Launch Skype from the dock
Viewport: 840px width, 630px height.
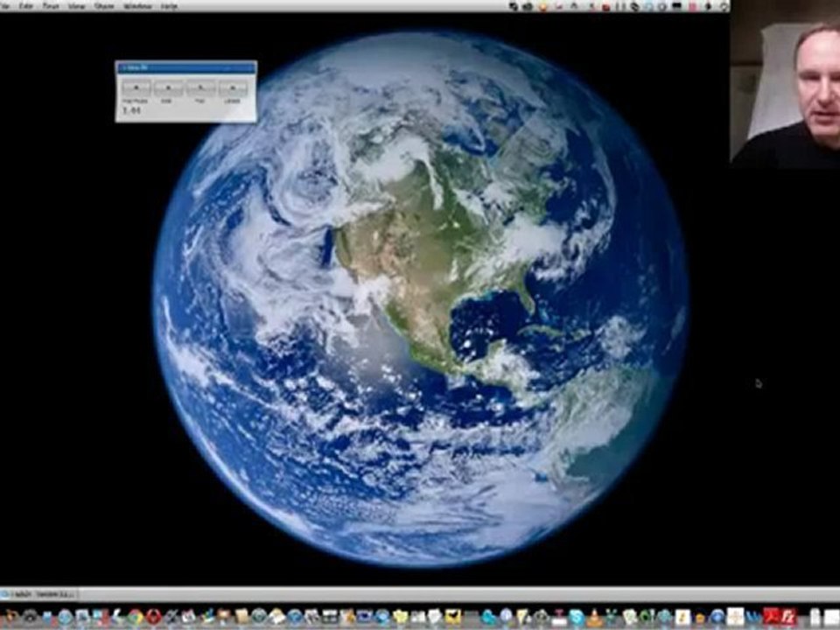pos(576,617)
